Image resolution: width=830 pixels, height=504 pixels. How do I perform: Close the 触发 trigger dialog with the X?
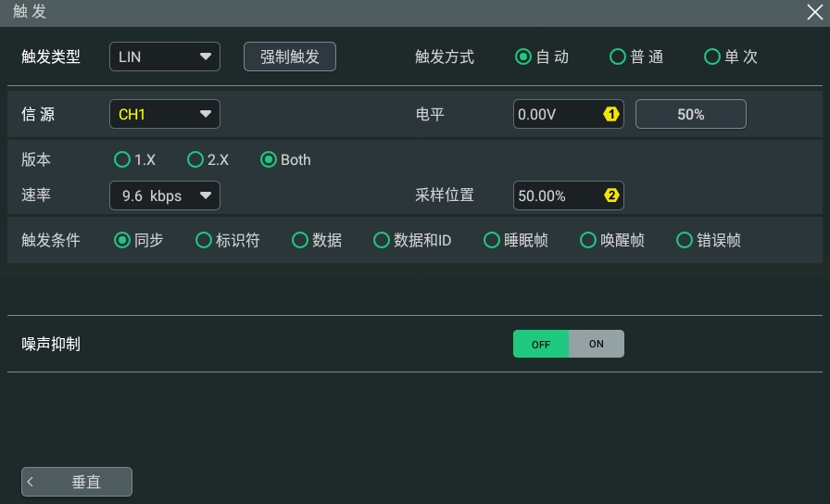(x=814, y=12)
